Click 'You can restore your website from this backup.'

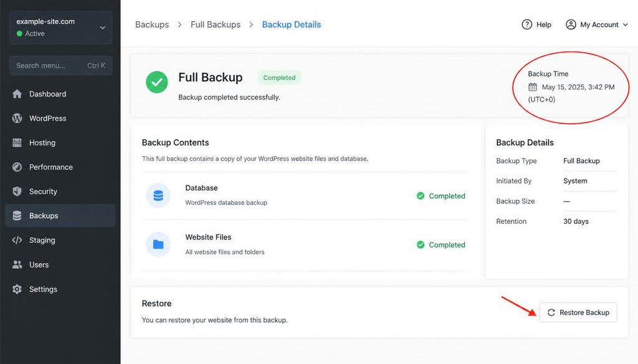215,320
